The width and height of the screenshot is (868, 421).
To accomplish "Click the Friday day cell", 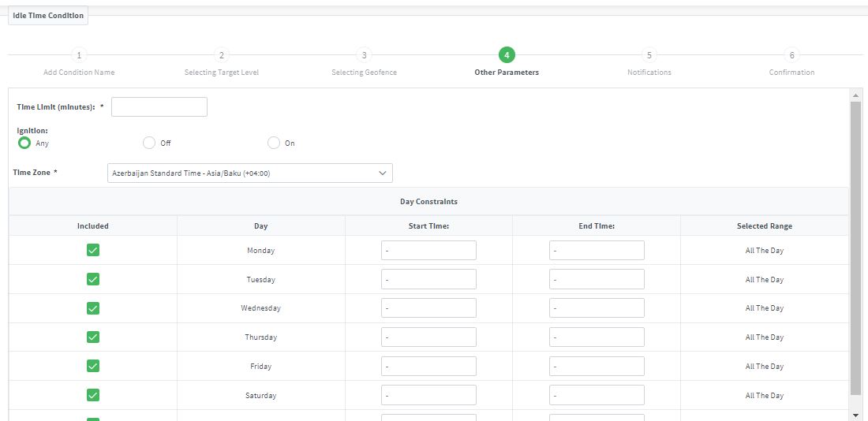I will 260,367.
